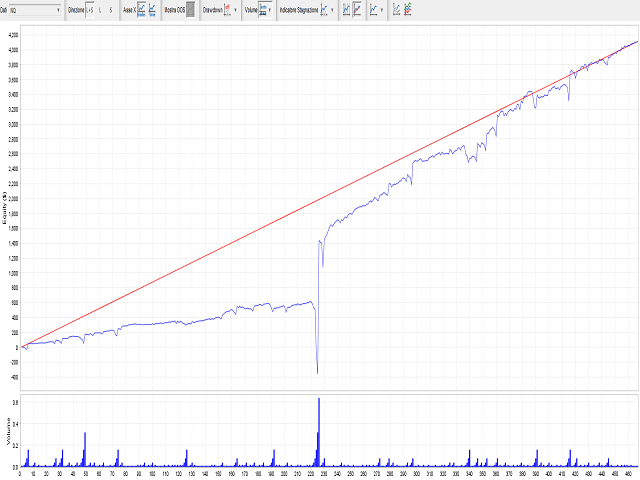Image resolution: width=640 pixels, height=480 pixels.
Task: Open the Indicatore Stagnazione dropdown arrow
Action: pos(334,10)
